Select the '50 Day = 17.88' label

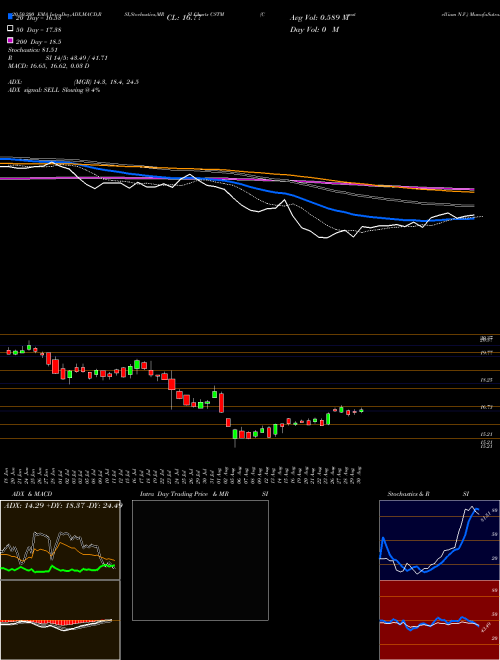tap(39, 29)
